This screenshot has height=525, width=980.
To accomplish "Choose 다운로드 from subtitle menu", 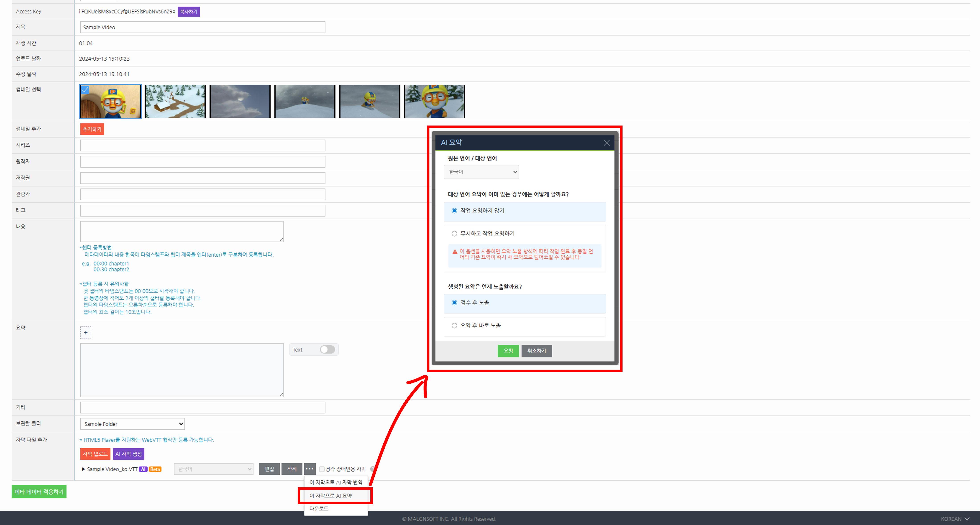I will (319, 509).
